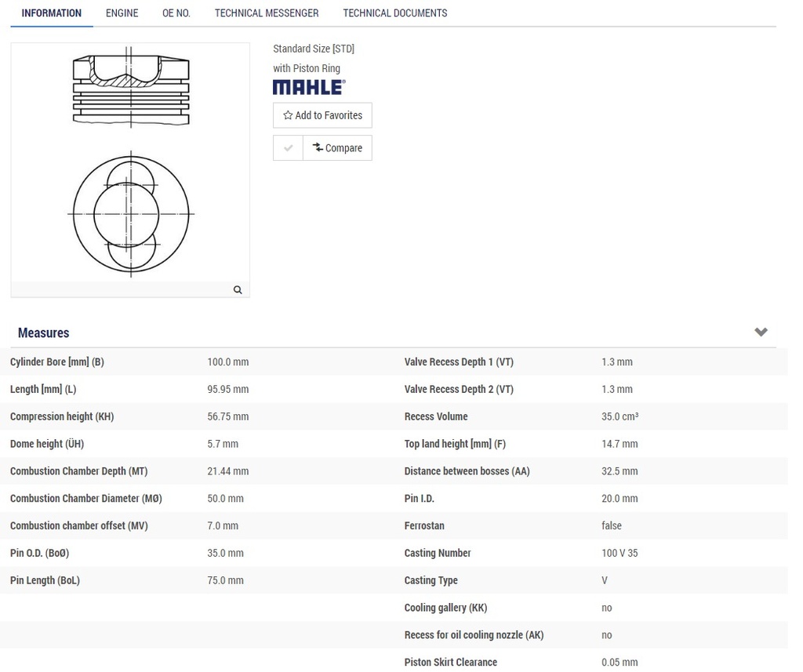The image size is (803, 672).
Task: Click the piston side-view cross-section drawing
Action: (x=131, y=88)
